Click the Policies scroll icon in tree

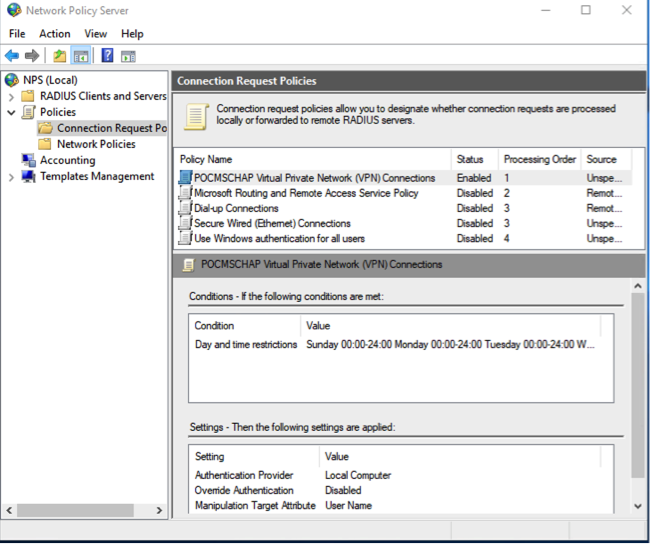click(28, 112)
